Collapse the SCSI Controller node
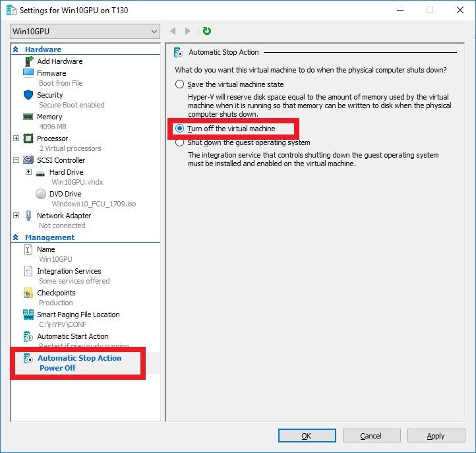The image size is (476, 453). (16, 160)
